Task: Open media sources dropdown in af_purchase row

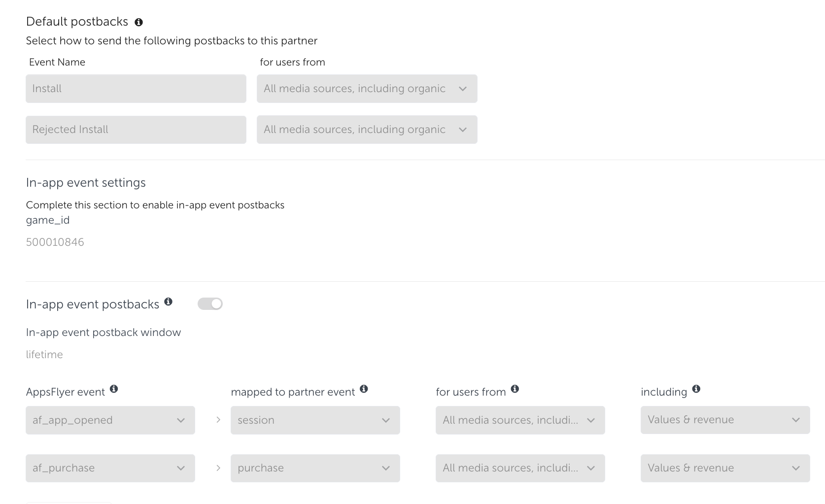Action: pos(520,468)
